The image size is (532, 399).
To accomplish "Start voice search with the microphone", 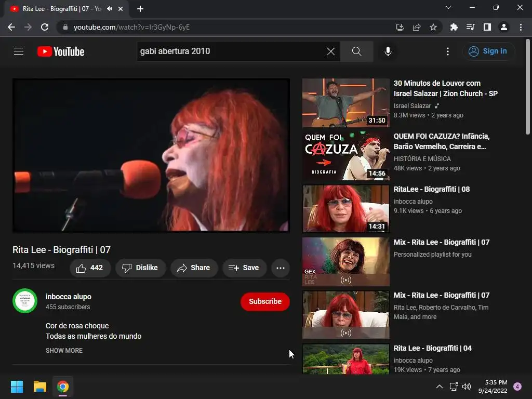I will point(388,51).
